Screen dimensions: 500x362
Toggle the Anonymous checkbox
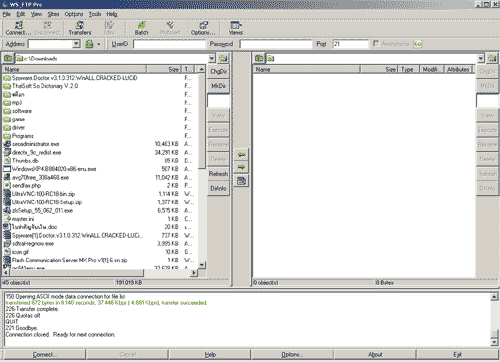tap(376, 44)
